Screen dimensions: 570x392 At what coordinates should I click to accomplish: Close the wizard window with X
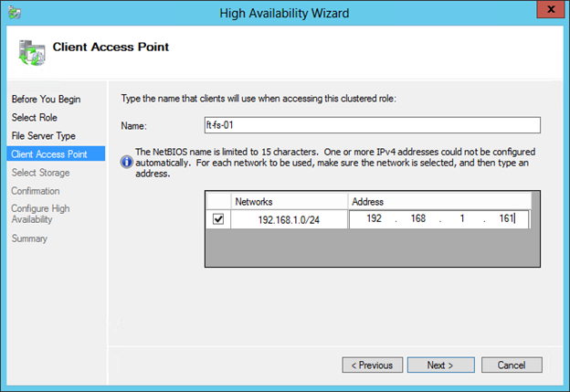point(551,9)
